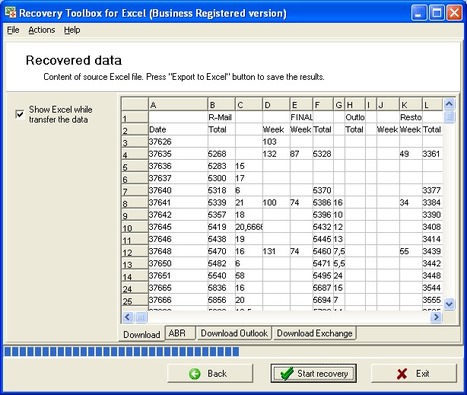Click the horizontal scrollbar left arrow
This screenshot has width=467, height=395.
pos(128,317)
